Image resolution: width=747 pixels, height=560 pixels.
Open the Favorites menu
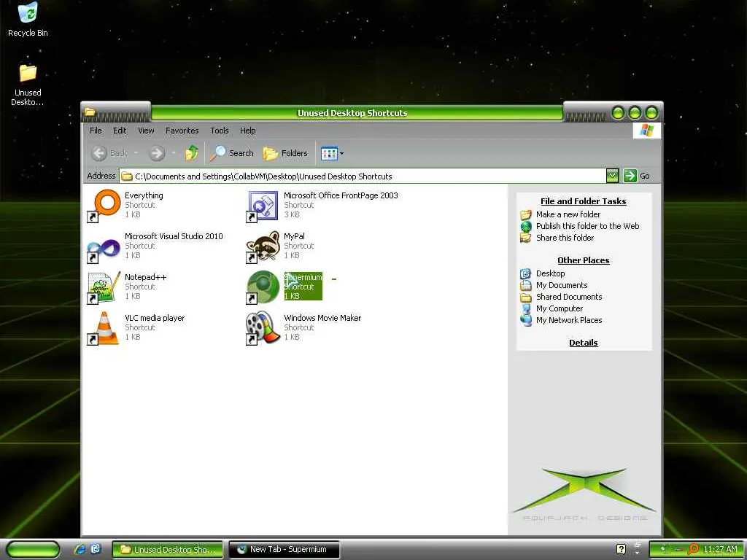point(182,131)
